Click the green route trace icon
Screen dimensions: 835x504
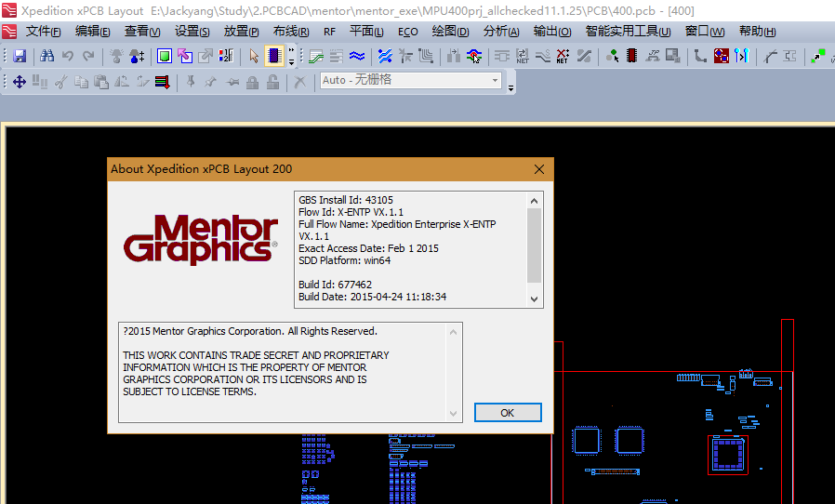316,56
